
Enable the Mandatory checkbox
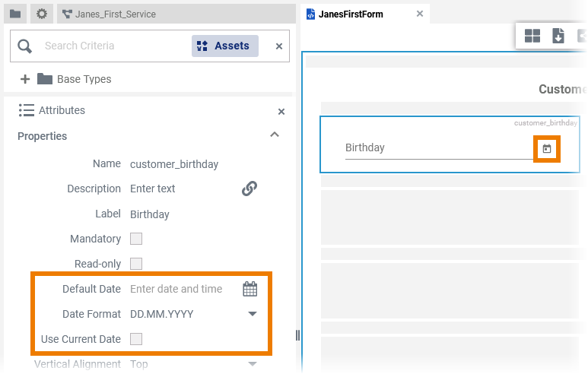coord(136,239)
